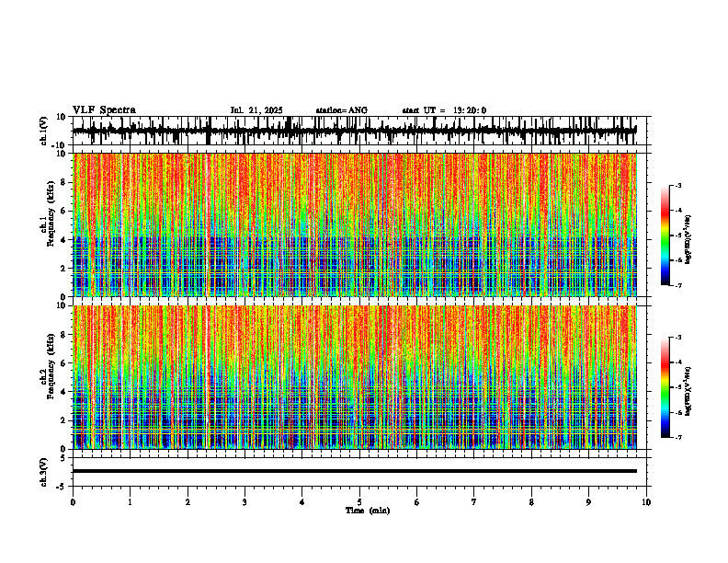The height and width of the screenshot is (563, 728).
Task: Click time axis tick label "2"
Action: click(188, 502)
